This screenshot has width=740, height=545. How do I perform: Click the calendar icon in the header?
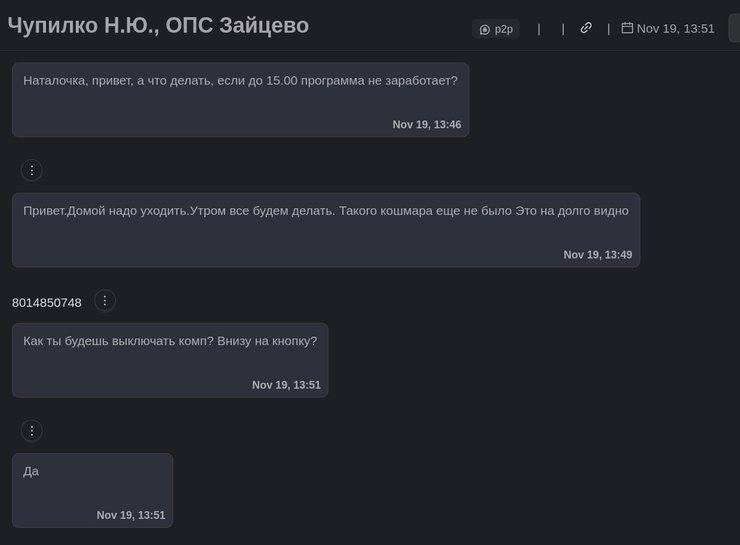pos(627,28)
